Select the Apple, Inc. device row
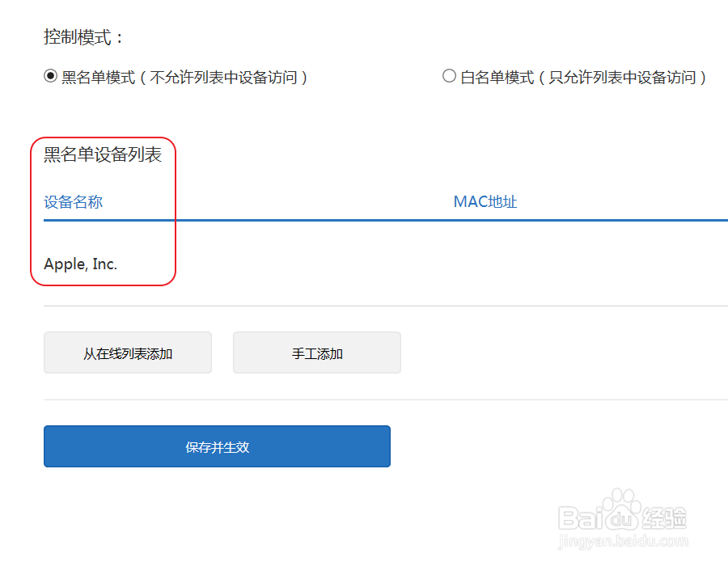728x566 pixels. (385, 264)
